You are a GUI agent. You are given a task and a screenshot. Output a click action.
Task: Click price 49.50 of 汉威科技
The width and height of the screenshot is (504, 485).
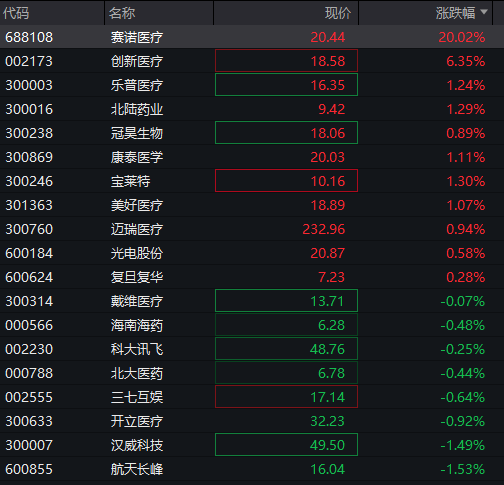(328, 445)
